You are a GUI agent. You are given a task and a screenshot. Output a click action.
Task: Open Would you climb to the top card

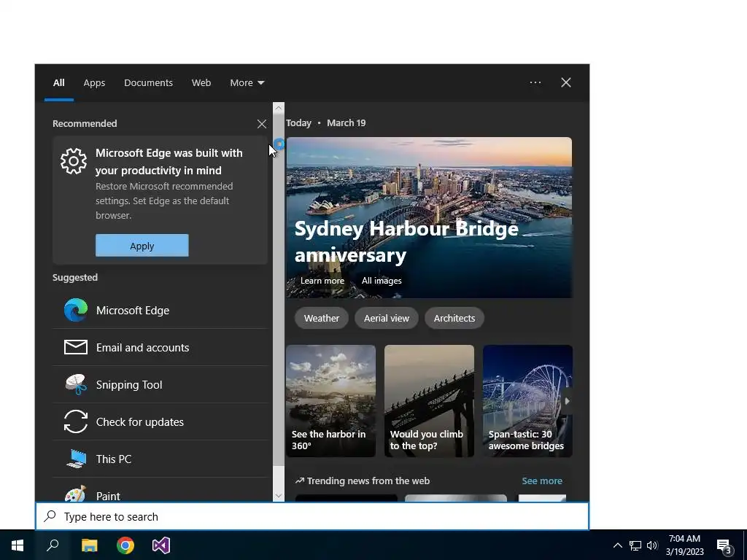coord(429,401)
